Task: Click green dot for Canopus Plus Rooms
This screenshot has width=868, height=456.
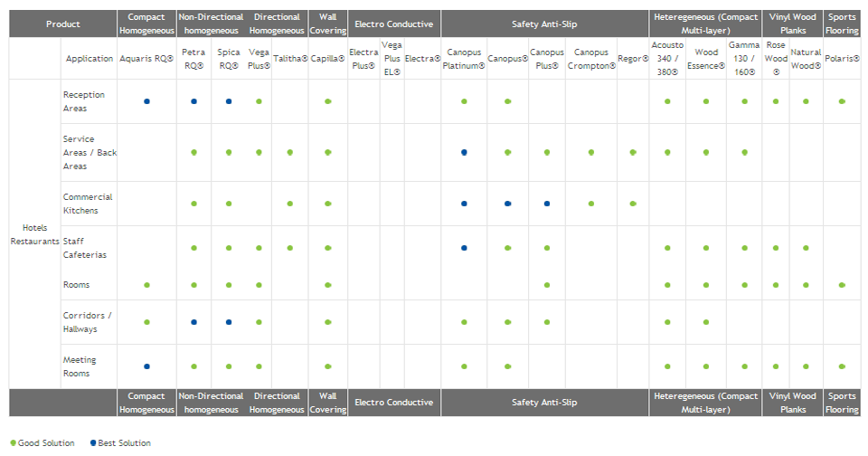Action: [x=547, y=285]
